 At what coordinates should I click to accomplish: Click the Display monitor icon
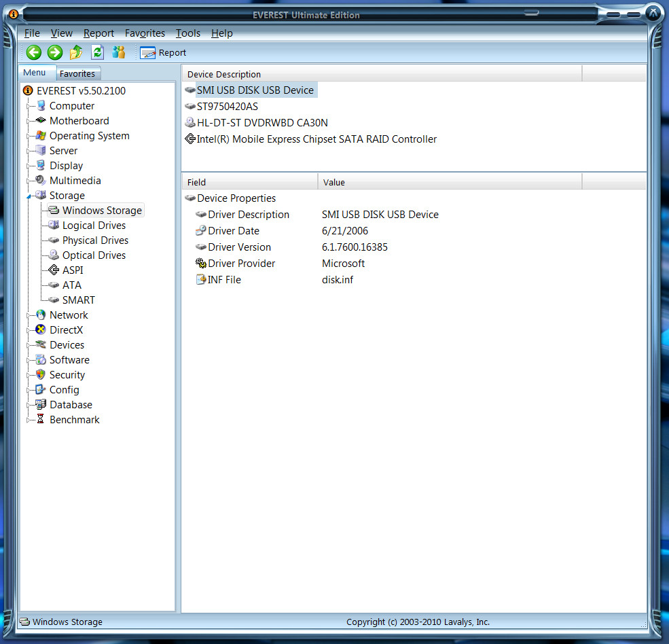point(41,165)
